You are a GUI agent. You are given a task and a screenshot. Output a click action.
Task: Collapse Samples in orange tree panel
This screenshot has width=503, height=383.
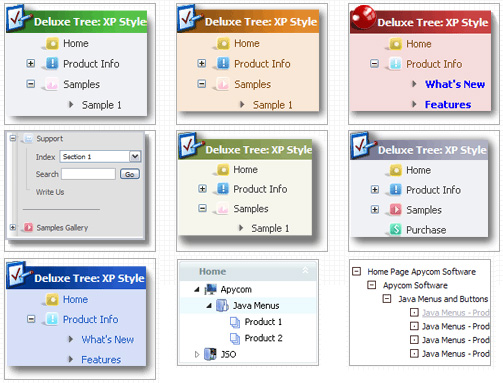(202, 84)
